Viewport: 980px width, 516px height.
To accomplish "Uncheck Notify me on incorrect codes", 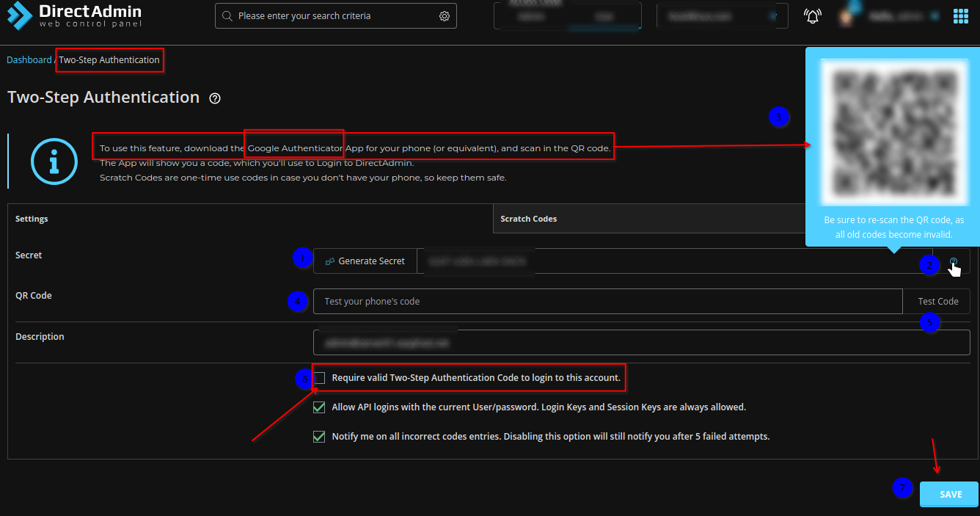I will (x=320, y=437).
